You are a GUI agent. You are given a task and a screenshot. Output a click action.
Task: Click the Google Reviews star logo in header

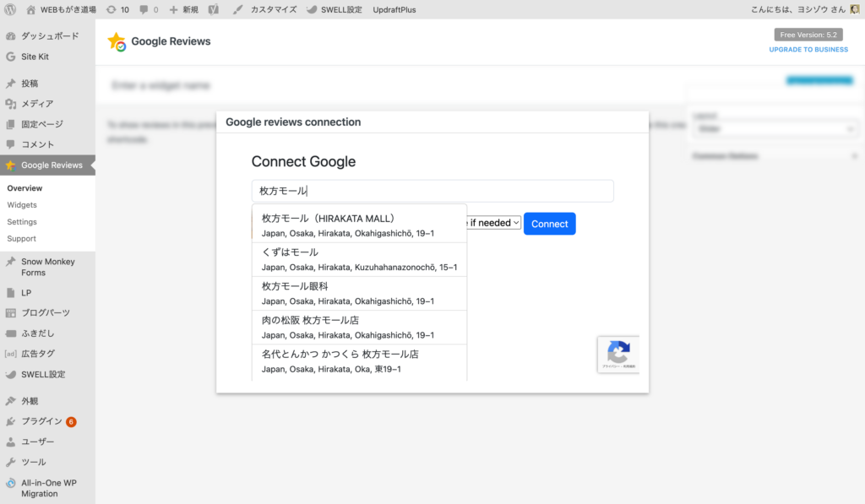(x=117, y=41)
